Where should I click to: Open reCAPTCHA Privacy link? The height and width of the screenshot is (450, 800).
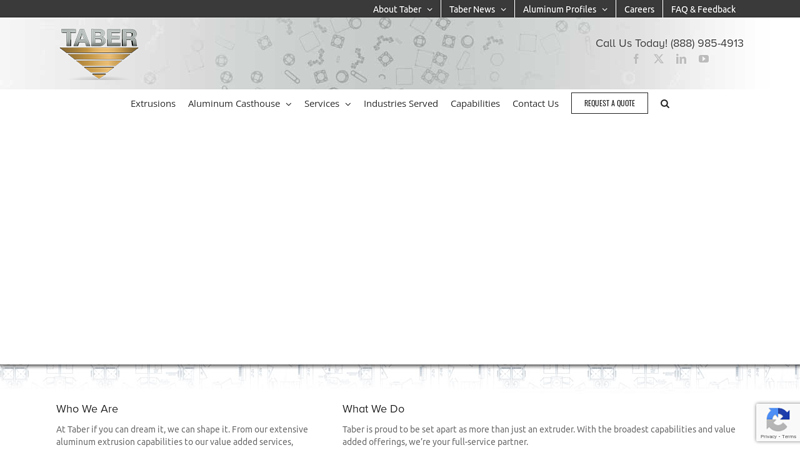coord(768,437)
